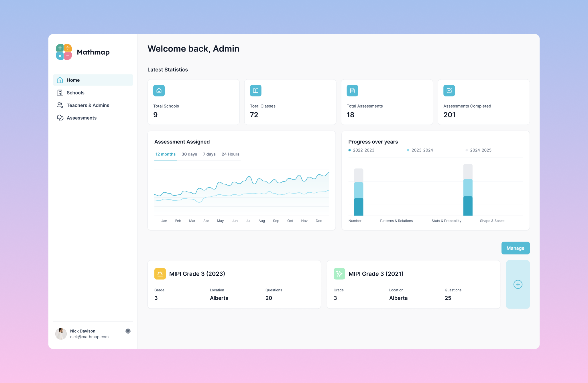Viewport: 588px width, 383px height.
Task: Click the MIPI Grade 3 (2023) sunrise icon
Action: (x=160, y=274)
